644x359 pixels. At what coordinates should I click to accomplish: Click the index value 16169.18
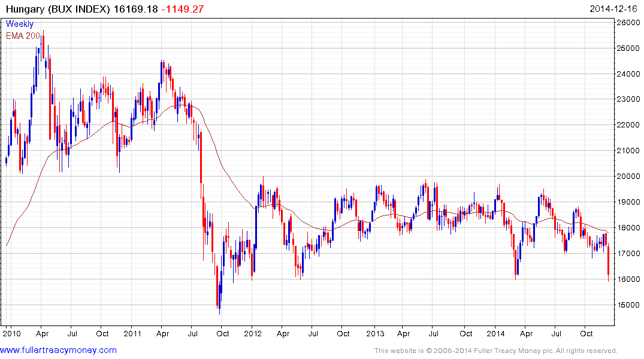[135, 9]
